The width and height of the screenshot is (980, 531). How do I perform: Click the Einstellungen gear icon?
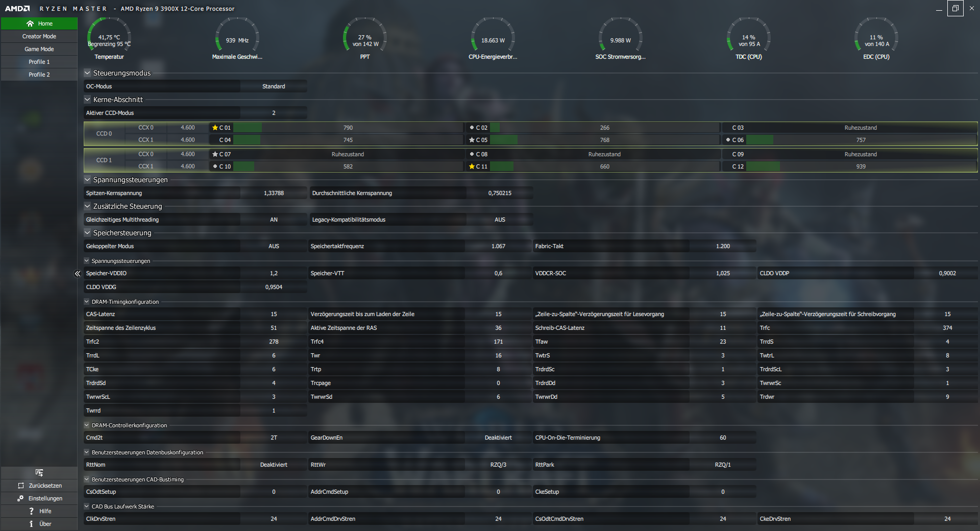pyautogui.click(x=20, y=498)
